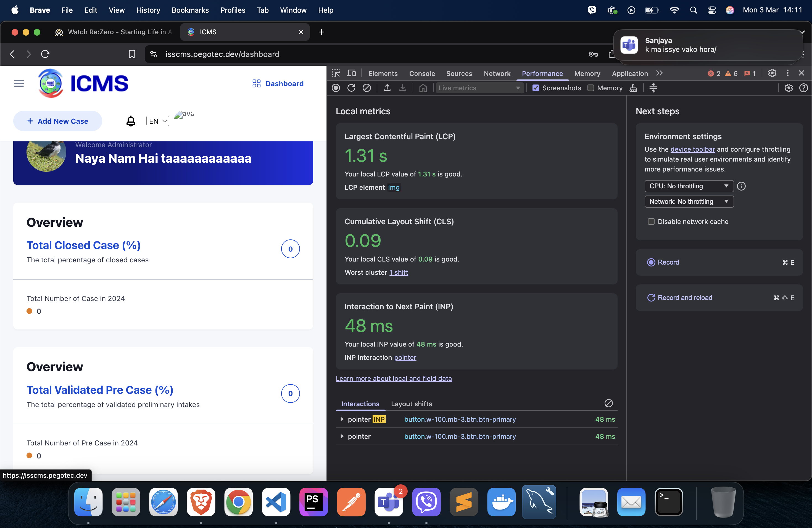Screen dimensions: 812x528
Task: Switch to the Network DevTools tab
Action: (497, 73)
